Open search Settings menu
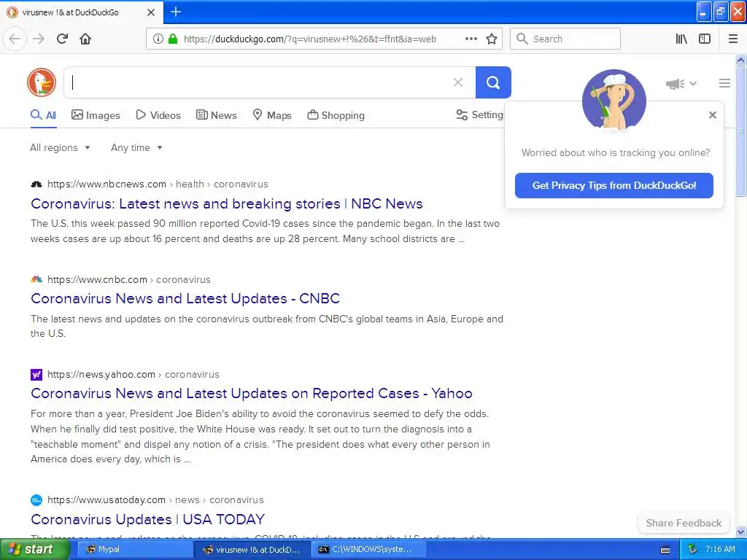The height and width of the screenshot is (560, 747). [x=480, y=114]
